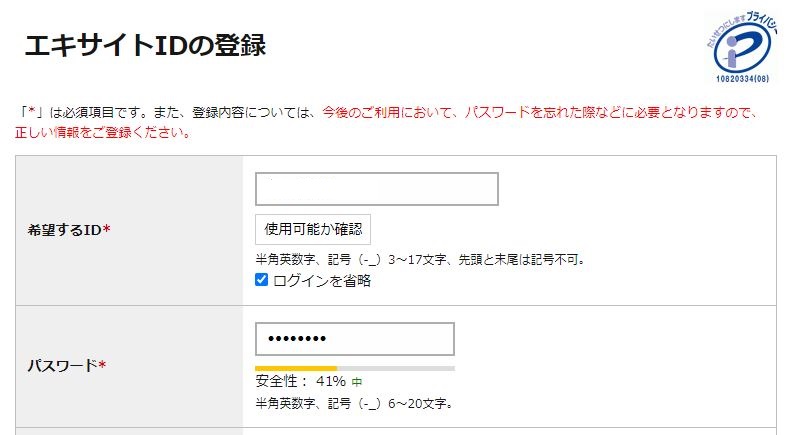Click the ID hint mentioning 3～17文字

420,260
